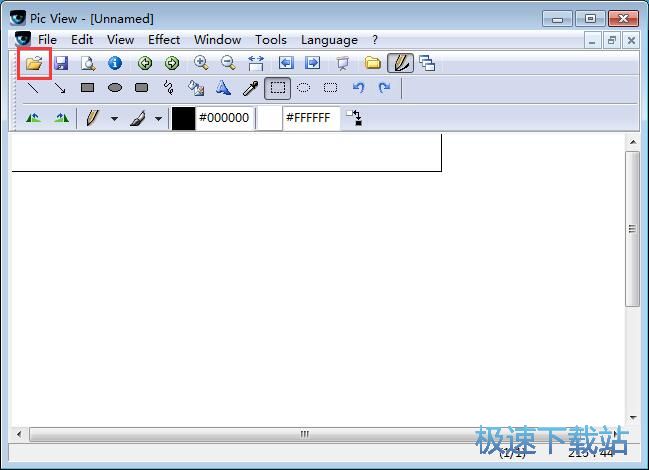Select the brush tool in the color bar
The width and height of the screenshot is (649, 470).
tap(137, 118)
